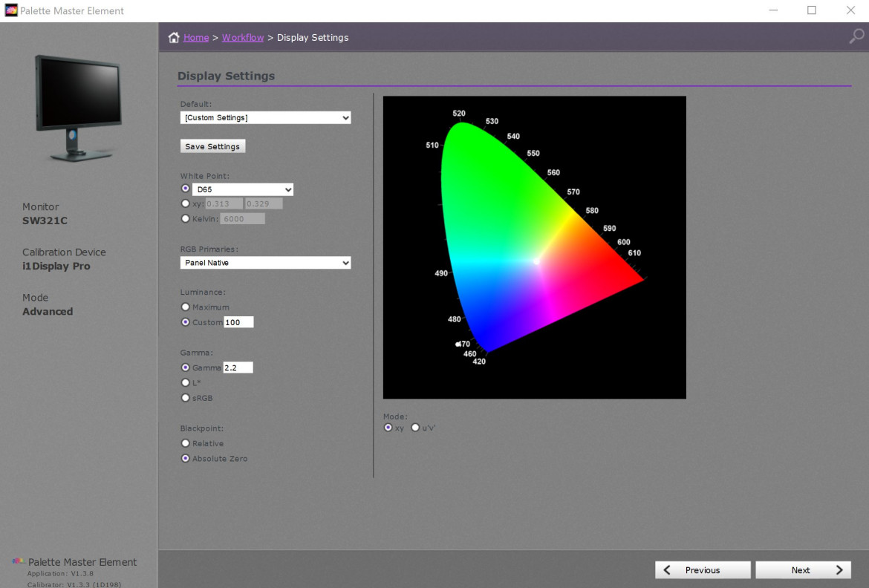Go to the Home breadcrumb link
The width and height of the screenshot is (869, 588).
click(196, 37)
